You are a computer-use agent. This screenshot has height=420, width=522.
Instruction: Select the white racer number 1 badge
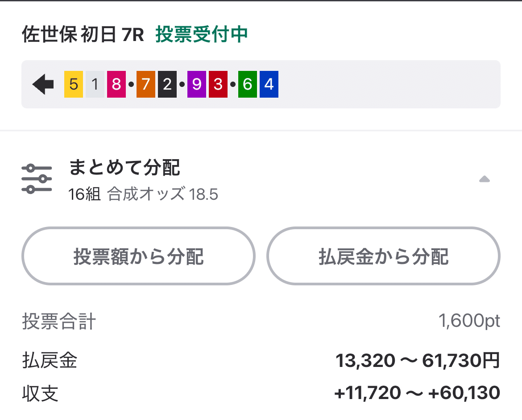pyautogui.click(x=95, y=84)
